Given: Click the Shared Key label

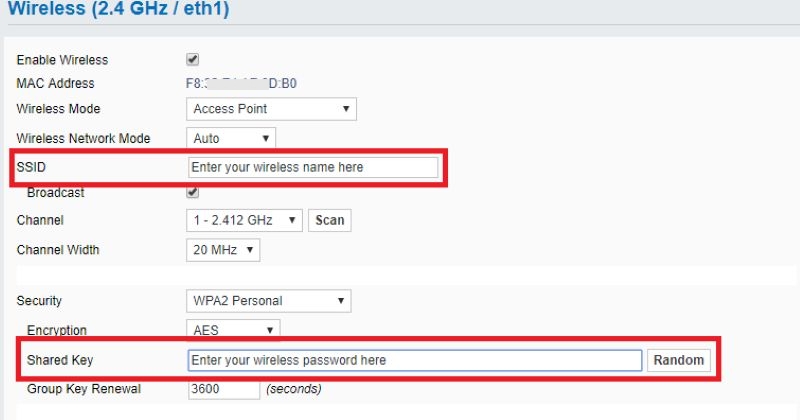Looking at the screenshot, I should pyautogui.click(x=60, y=360).
